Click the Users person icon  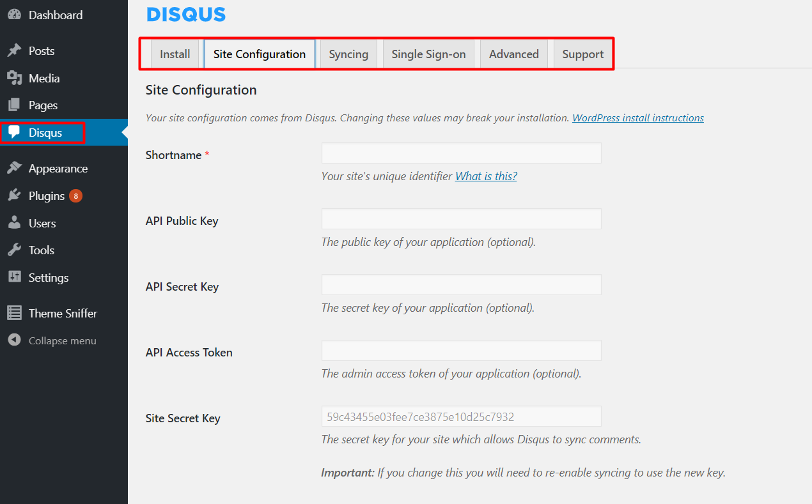point(14,223)
